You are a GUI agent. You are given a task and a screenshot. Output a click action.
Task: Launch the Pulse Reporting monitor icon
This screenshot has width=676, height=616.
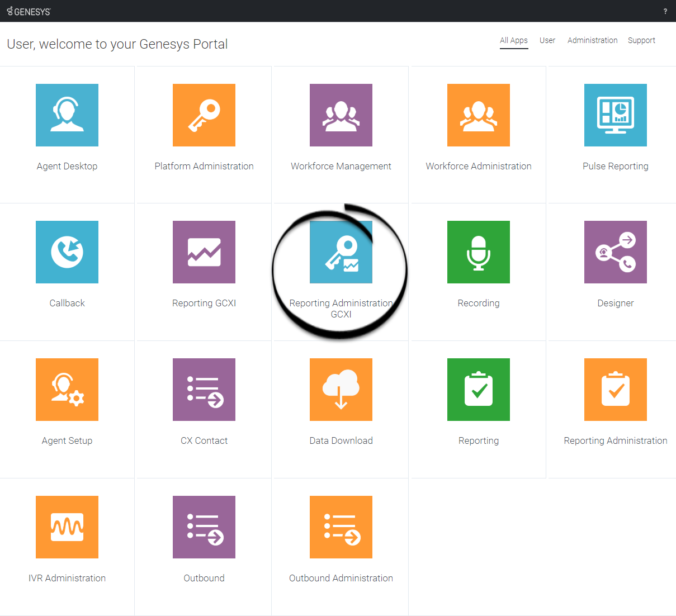click(x=616, y=115)
